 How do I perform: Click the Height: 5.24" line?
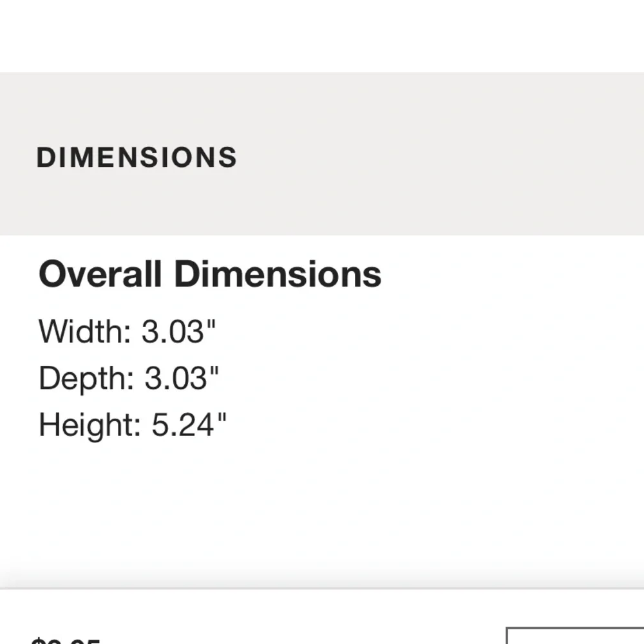point(132,425)
